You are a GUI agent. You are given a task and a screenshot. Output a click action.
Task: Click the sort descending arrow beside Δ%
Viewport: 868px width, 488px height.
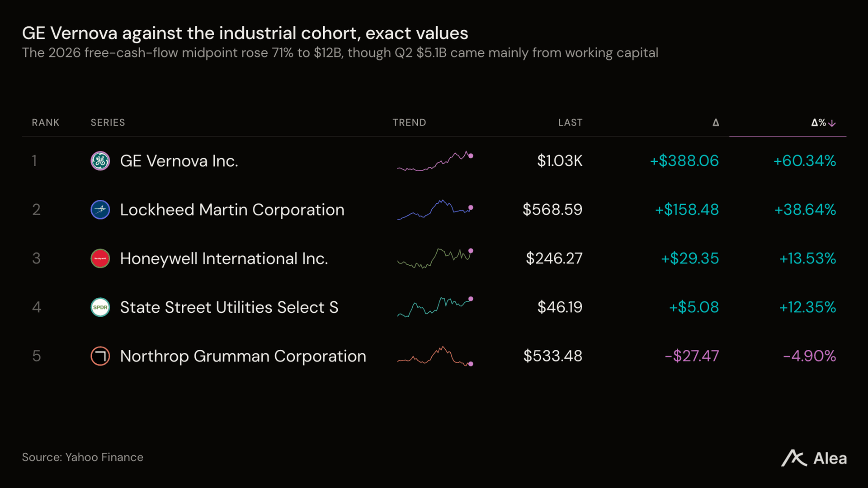point(832,123)
